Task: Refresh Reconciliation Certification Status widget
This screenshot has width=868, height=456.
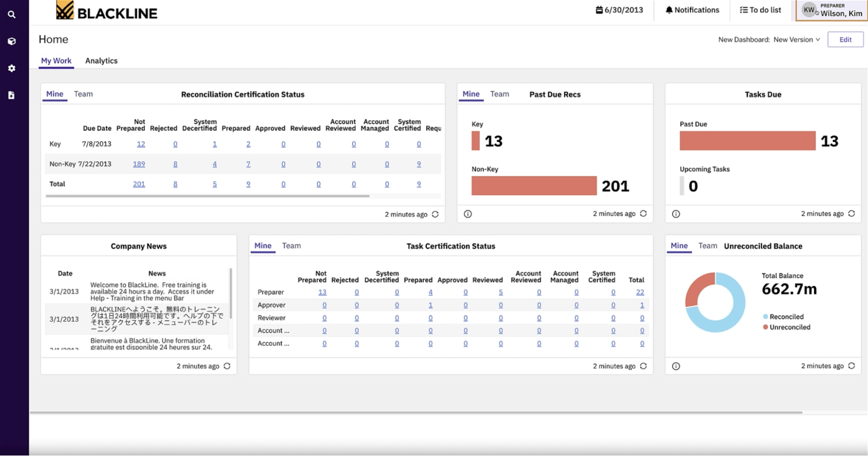Action: (435, 215)
